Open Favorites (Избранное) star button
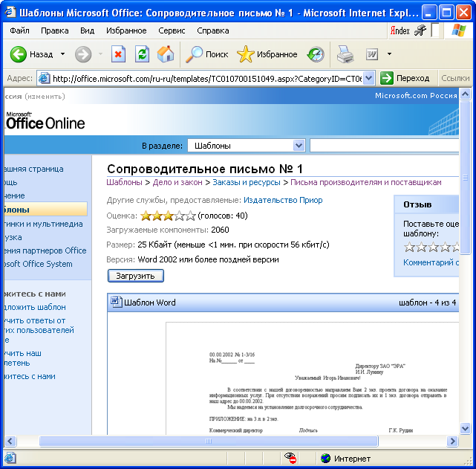The width and height of the screenshot is (476, 469). tap(267, 54)
